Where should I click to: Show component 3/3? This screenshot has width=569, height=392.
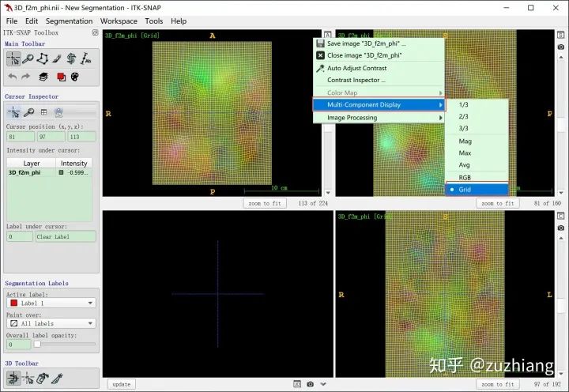[x=477, y=128]
